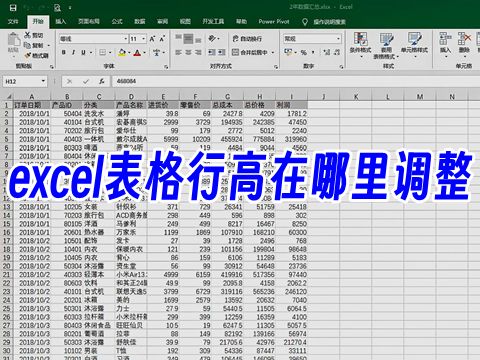Screen dimensions: 480x360
Task: Toggle Bold formatting
Action: click(63, 52)
